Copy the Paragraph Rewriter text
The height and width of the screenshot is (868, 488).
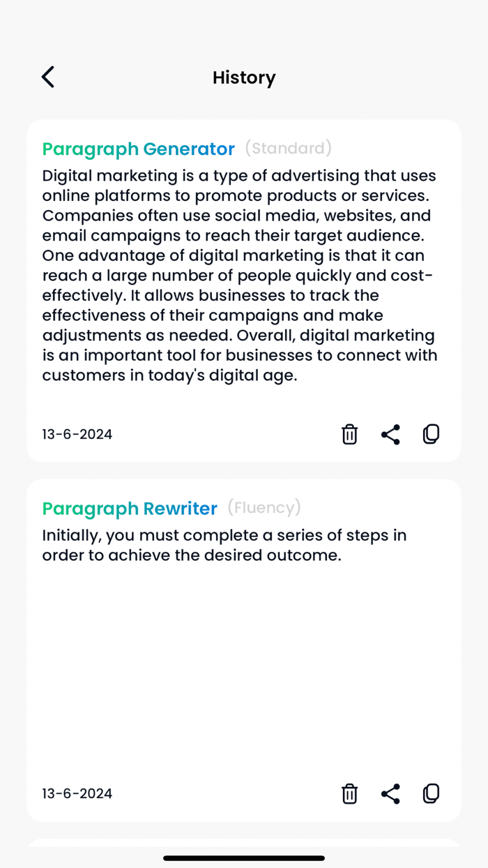coord(431,793)
